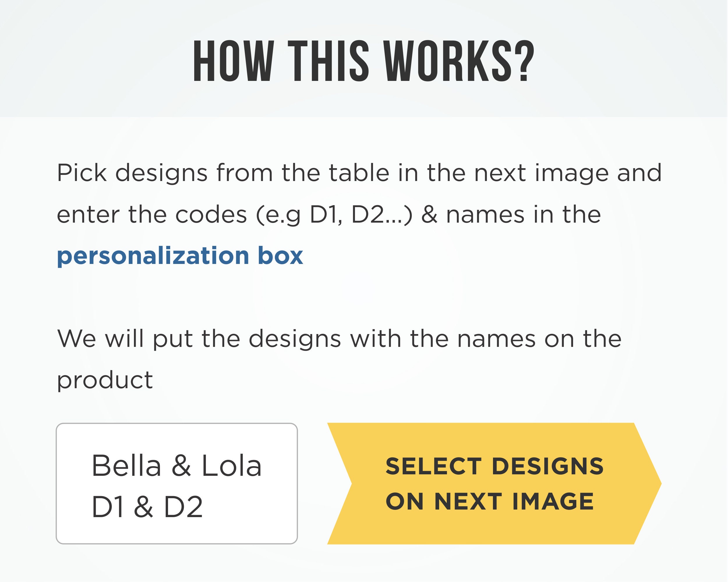Click the How This Works? heading
The image size is (728, 582).
coord(364,61)
